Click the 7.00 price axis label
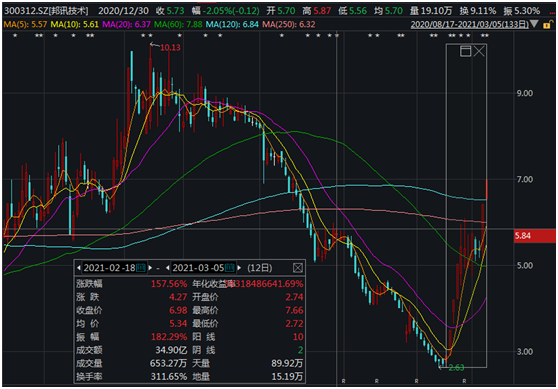This screenshot has height=389, width=558. pos(525,179)
